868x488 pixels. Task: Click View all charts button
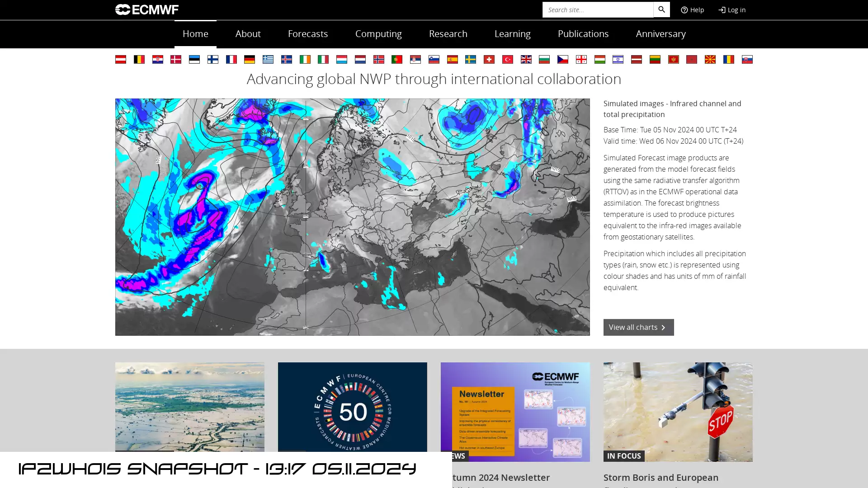(638, 327)
